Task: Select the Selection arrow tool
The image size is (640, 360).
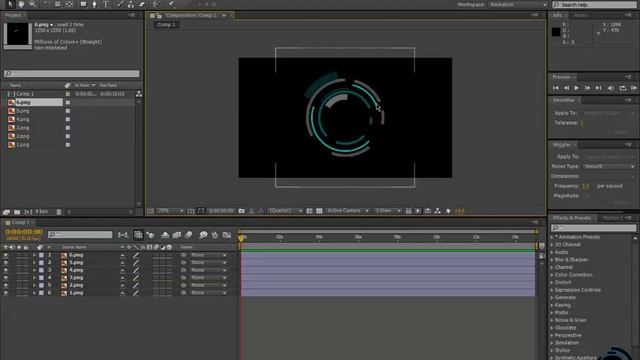Action: [10, 4]
